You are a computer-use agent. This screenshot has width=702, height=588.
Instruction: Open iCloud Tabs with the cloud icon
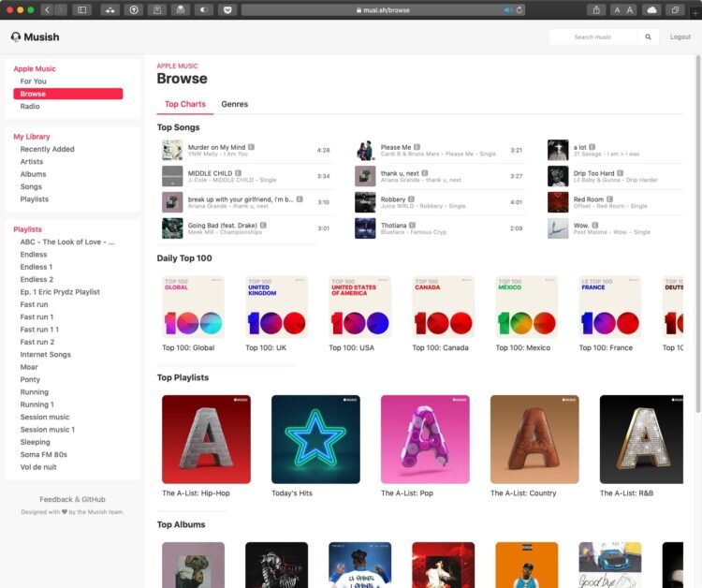click(651, 10)
